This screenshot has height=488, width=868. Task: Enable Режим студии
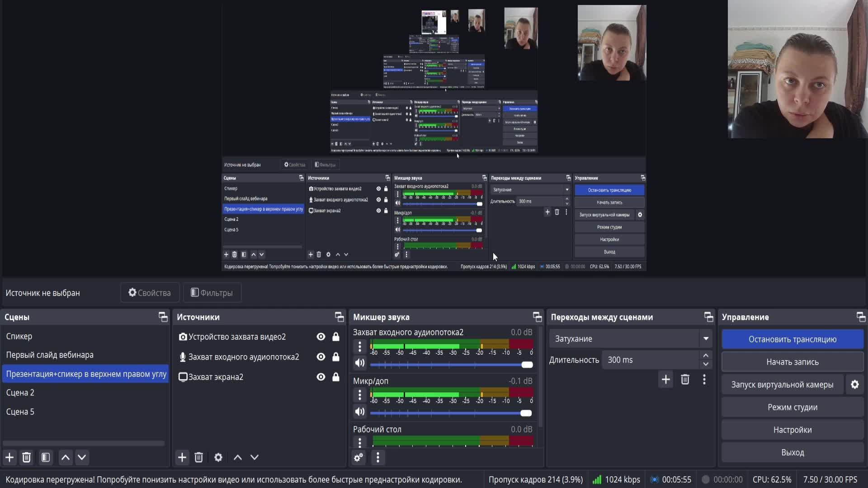tap(793, 407)
